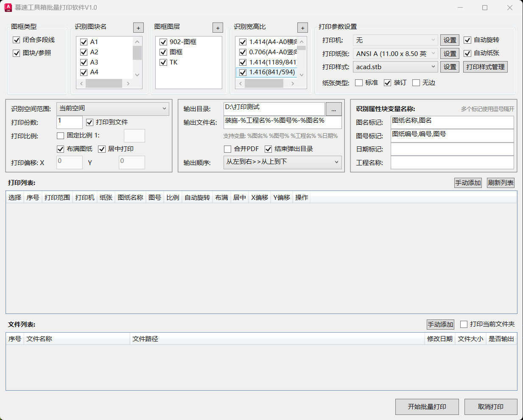
Task: Click 刷新列表 button
Action: pyautogui.click(x=501, y=183)
